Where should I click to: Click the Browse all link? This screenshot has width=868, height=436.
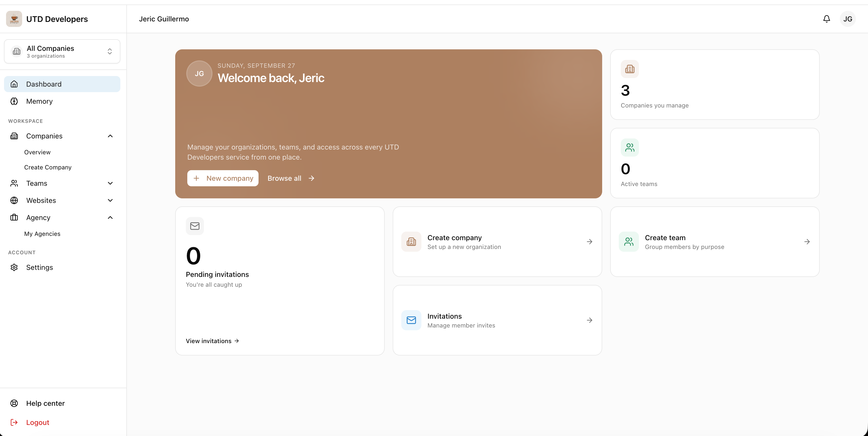tap(291, 178)
